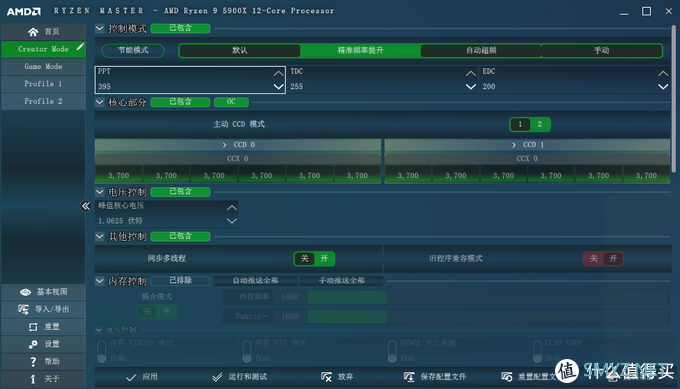This screenshot has height=389, width=680.
Task: Adjust the memory frequency slider bar
Action: 488,297
